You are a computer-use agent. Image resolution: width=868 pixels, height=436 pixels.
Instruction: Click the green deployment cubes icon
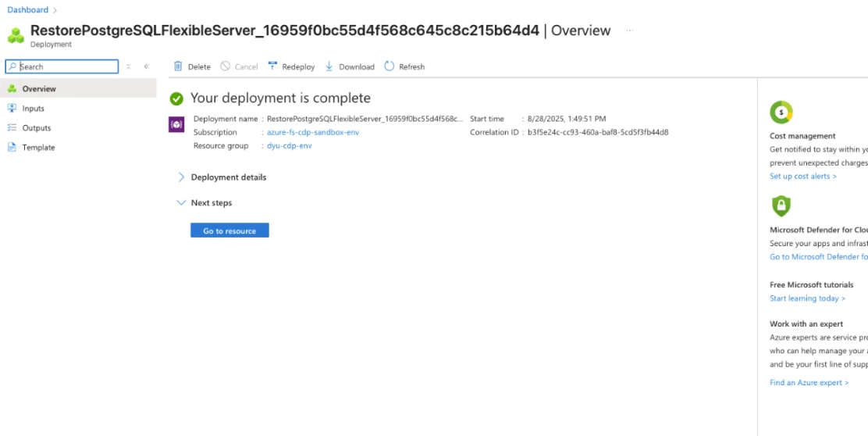click(x=16, y=35)
